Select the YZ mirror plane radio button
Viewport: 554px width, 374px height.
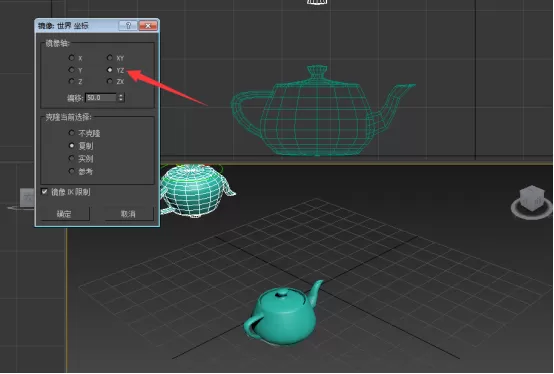pyautogui.click(x=110, y=70)
